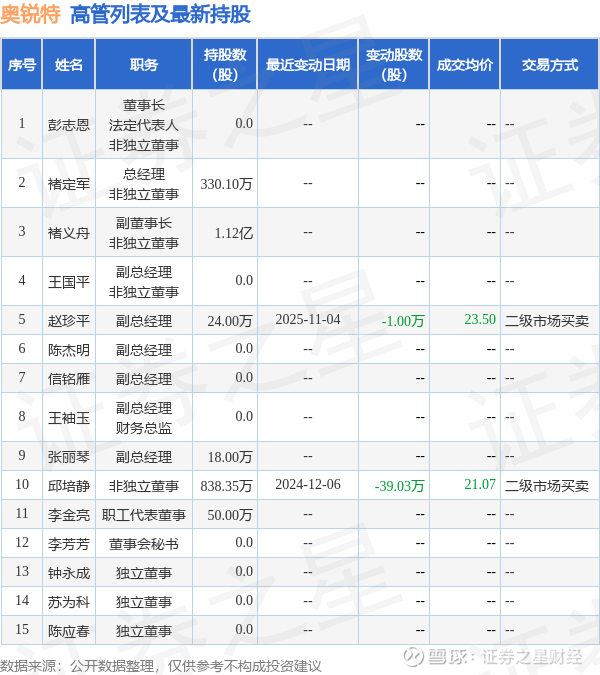Image resolution: width=600 pixels, height=675 pixels.
Task: Select the name 彭志恩
Action: [68, 125]
